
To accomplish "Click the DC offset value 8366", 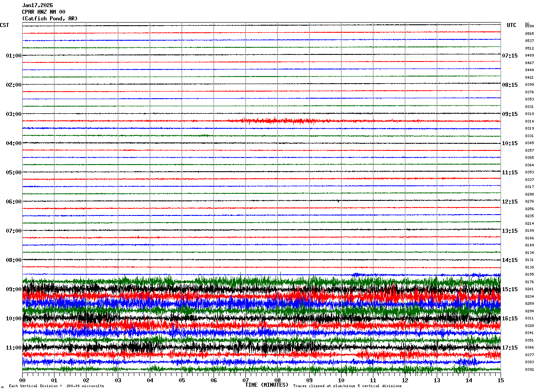I will (529, 347).
